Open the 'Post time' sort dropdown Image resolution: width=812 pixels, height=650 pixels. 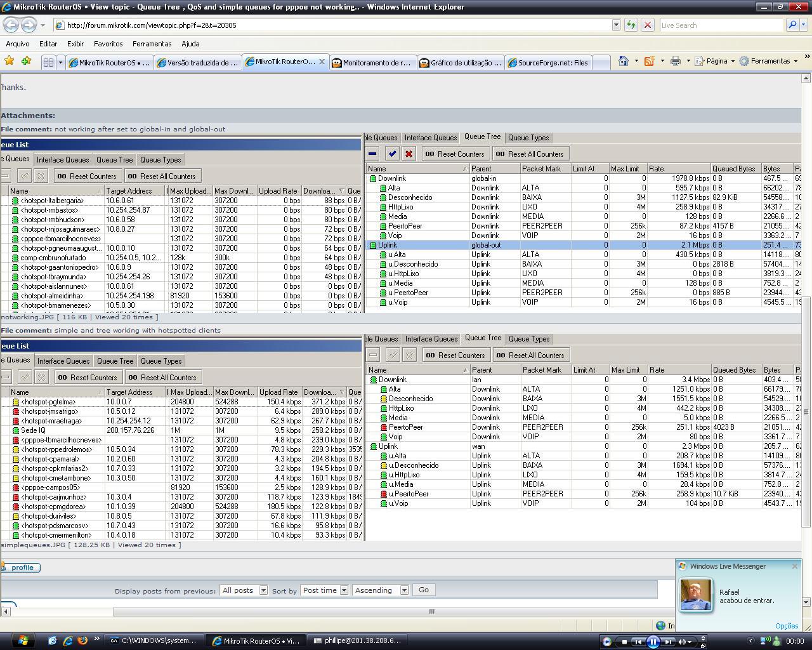click(x=324, y=590)
